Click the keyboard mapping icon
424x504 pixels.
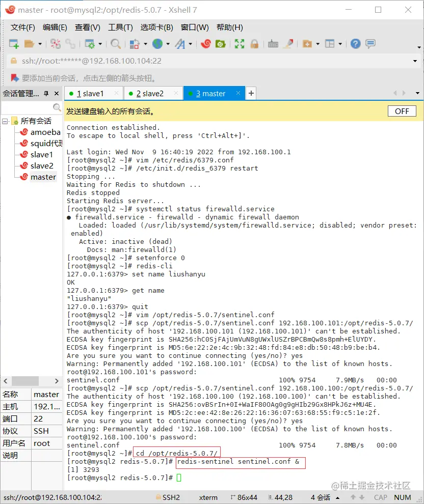273,44
